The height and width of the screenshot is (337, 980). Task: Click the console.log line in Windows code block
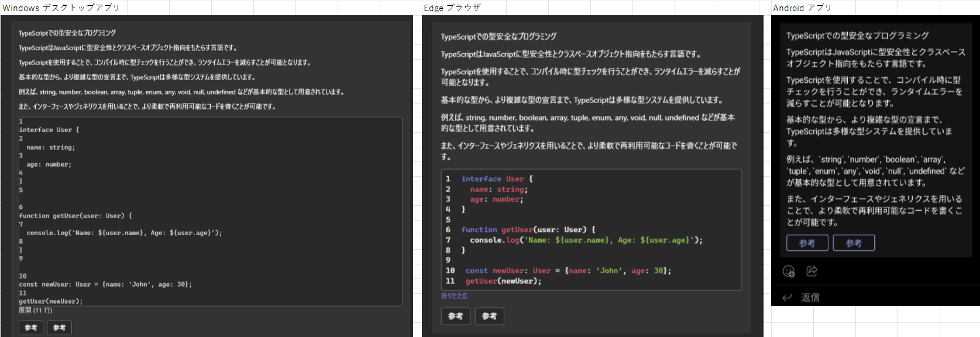(x=124, y=233)
